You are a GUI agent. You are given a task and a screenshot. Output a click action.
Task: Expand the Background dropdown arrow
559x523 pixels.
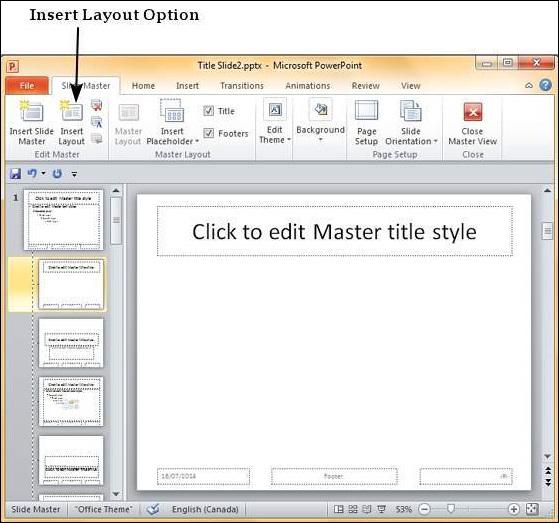point(320,140)
